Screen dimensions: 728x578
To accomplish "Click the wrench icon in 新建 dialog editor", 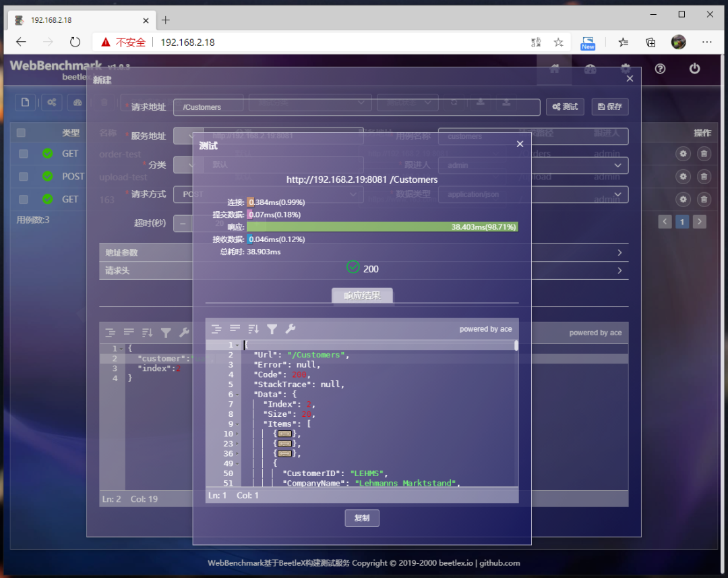I will point(184,333).
